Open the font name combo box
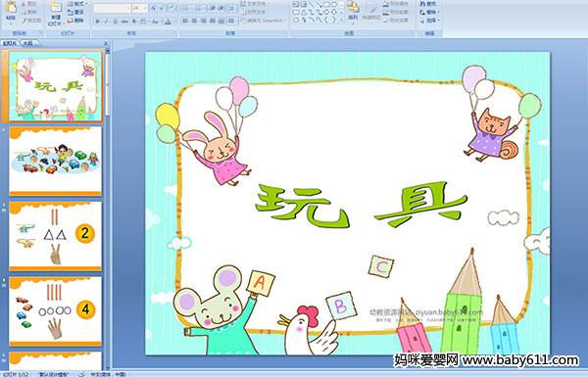Screen dimensions: 588x377 112,8
